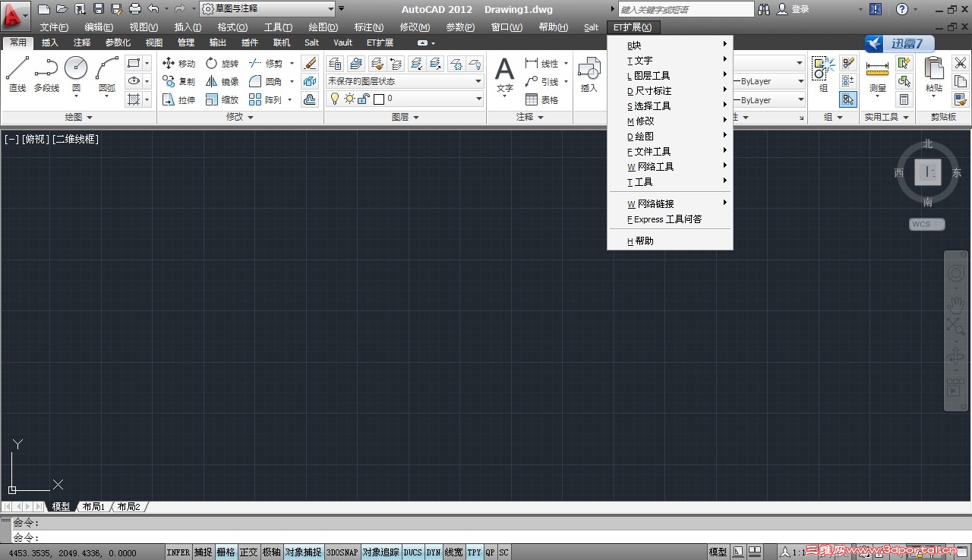Toggle 3DOSNAP in status bar
This screenshot has height=560, width=972.
point(342,552)
